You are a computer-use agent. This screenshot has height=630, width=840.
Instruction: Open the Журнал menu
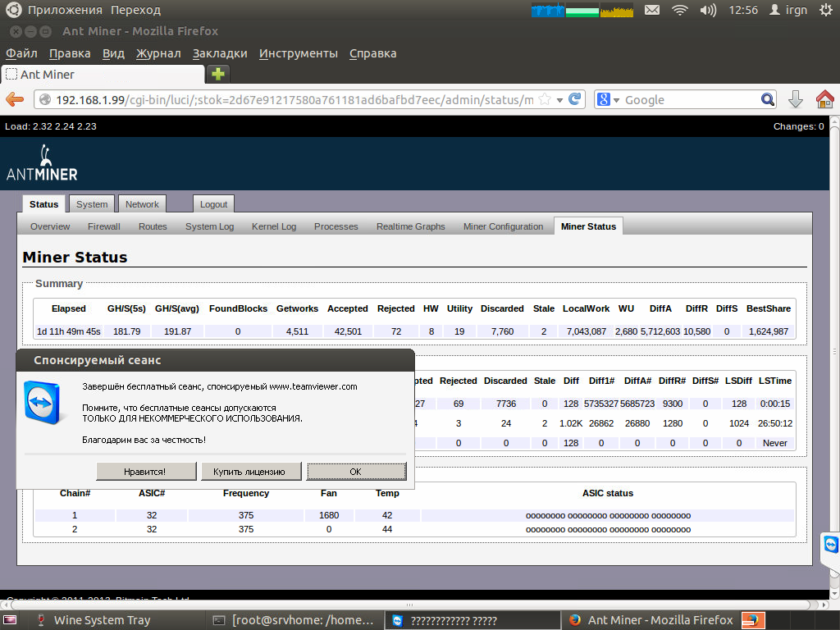(158, 53)
